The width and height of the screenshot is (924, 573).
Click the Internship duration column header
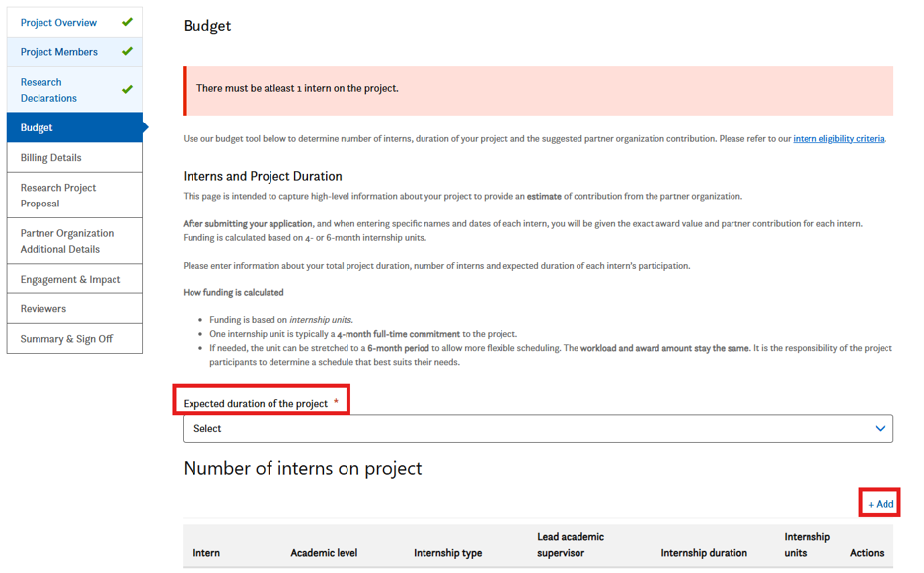(x=704, y=553)
